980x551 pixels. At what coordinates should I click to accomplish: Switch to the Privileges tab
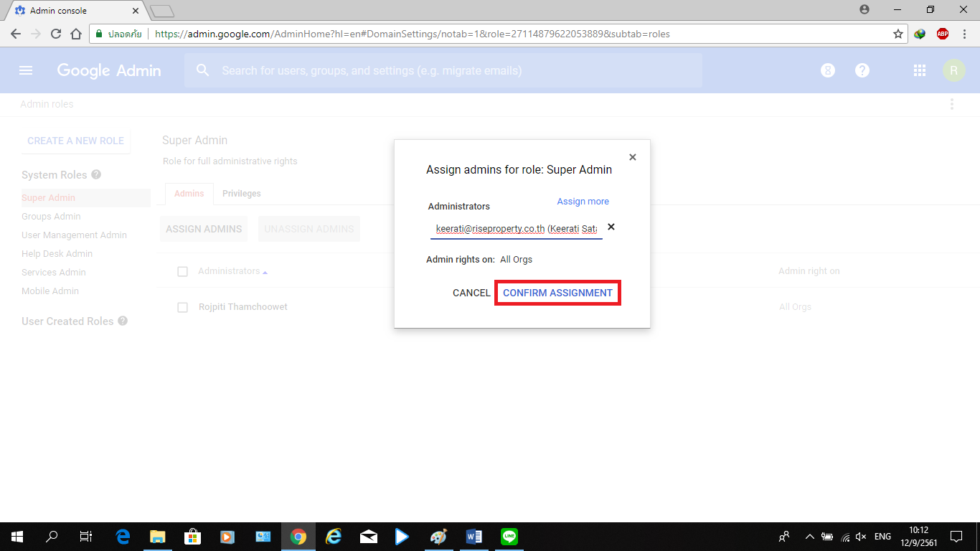(241, 194)
